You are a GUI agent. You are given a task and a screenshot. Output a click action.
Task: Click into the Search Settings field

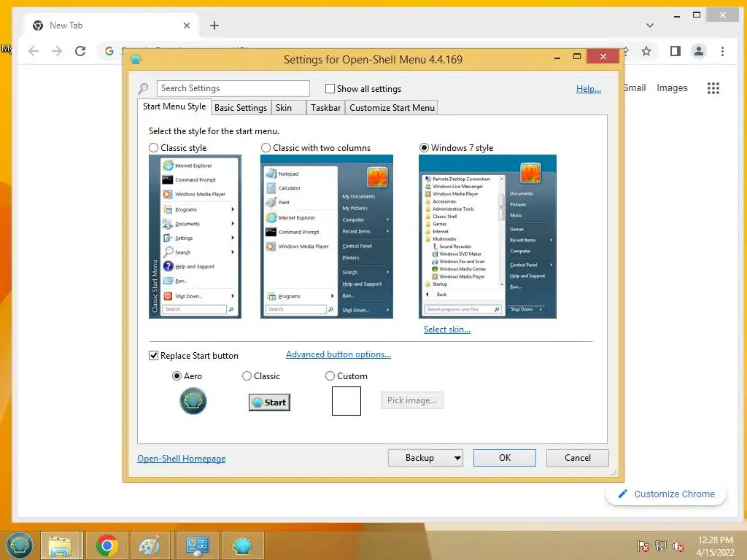tap(233, 88)
